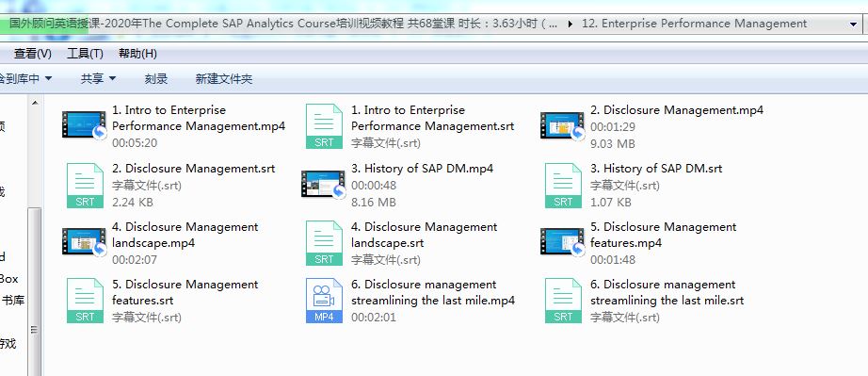
Task: Select the SRT icon of 1. Intro to Enterprise Performance Management.srt
Action: click(x=324, y=126)
